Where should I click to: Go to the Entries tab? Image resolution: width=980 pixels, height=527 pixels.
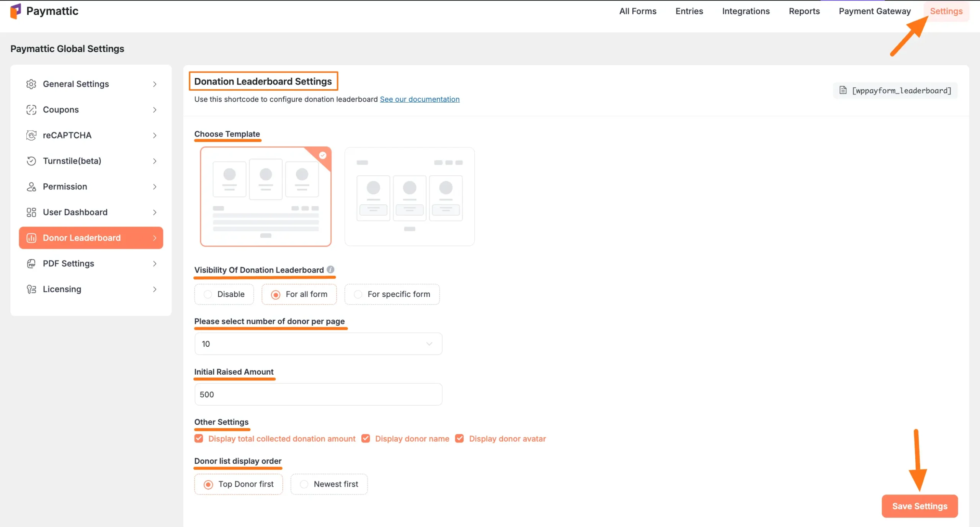tap(689, 11)
